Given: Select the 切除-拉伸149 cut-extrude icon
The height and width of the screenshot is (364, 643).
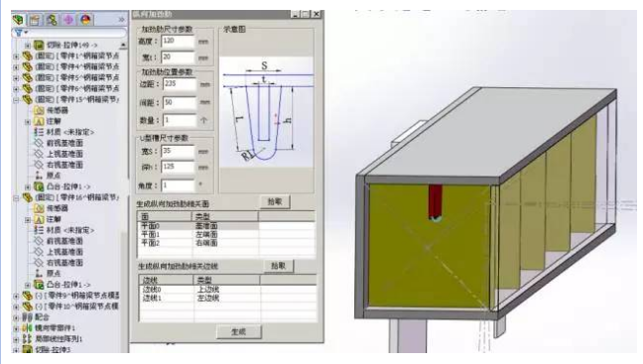Looking at the screenshot, I should pos(39,45).
